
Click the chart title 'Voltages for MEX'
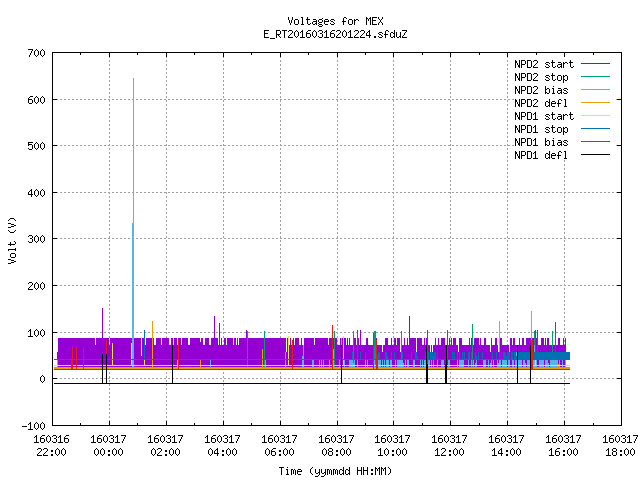pyautogui.click(x=336, y=21)
